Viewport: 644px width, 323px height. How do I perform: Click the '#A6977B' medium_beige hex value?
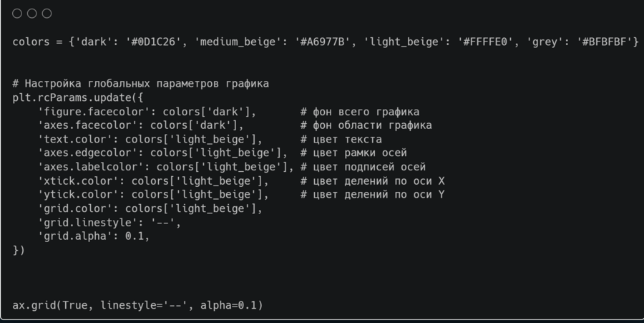pyautogui.click(x=326, y=42)
